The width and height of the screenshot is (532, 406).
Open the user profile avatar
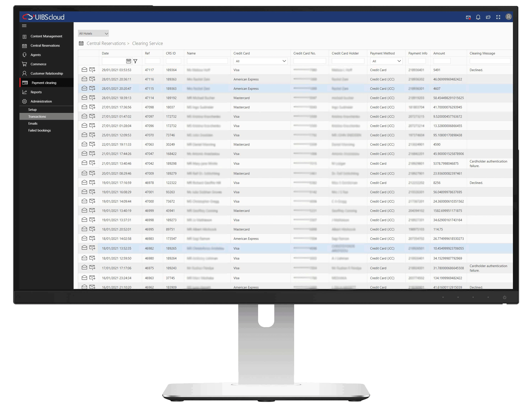coord(508,17)
